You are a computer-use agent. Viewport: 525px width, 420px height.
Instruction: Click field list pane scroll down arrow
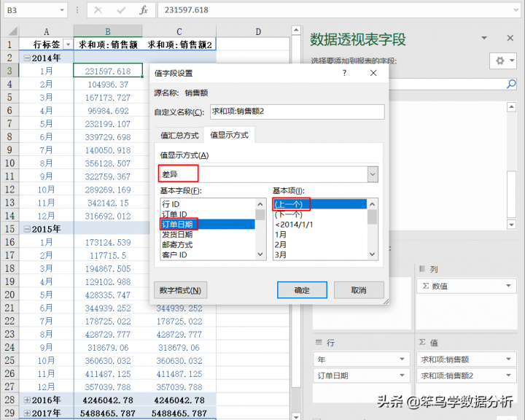point(511,225)
